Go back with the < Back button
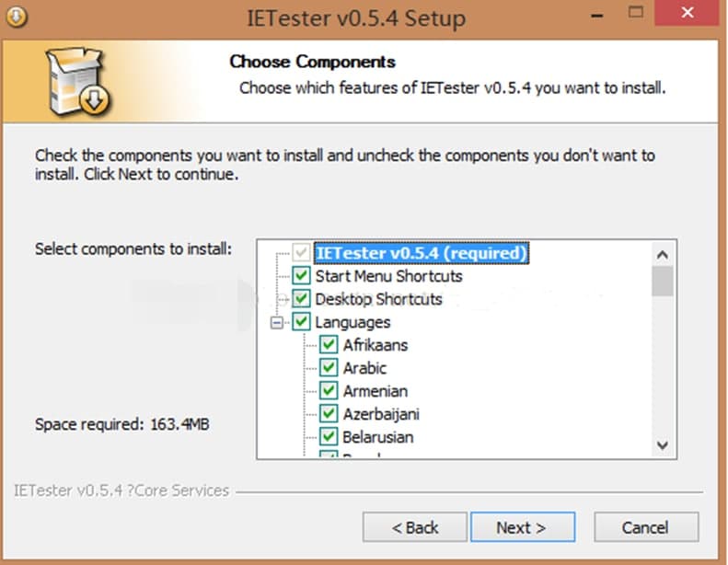 pos(415,527)
